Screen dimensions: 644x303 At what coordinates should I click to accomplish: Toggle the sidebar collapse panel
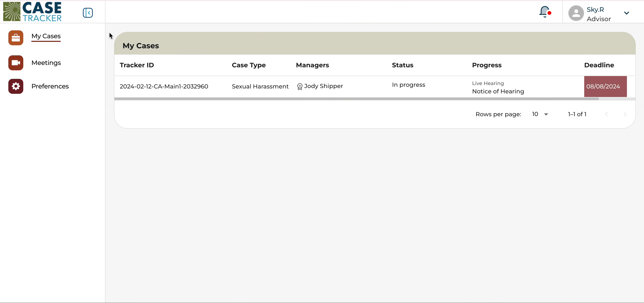click(88, 13)
